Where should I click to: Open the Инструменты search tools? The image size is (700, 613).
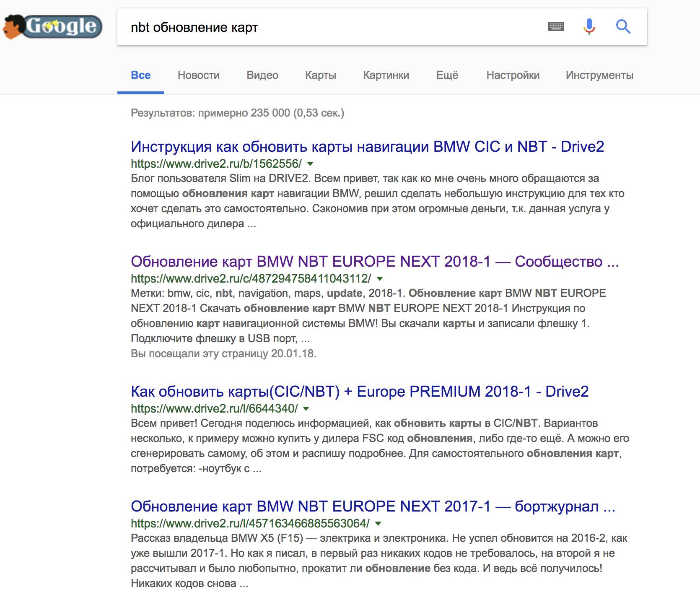599,75
